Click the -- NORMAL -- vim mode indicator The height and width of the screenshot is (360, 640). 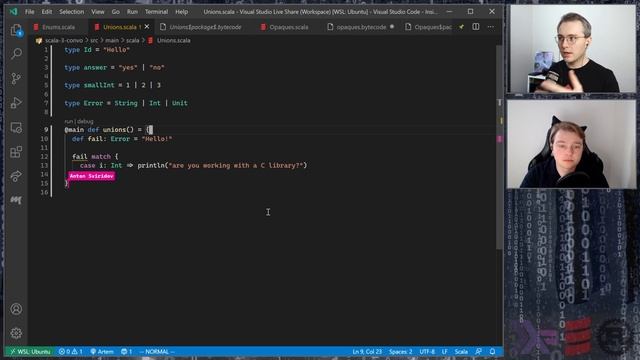pyautogui.click(x=157, y=351)
